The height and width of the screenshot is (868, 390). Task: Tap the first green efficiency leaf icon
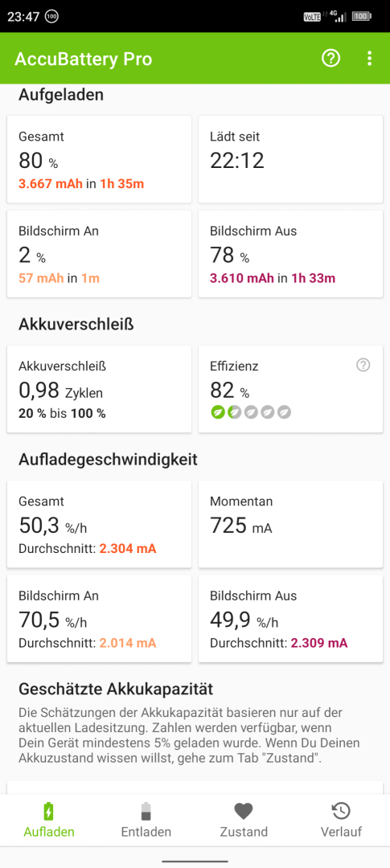217,411
